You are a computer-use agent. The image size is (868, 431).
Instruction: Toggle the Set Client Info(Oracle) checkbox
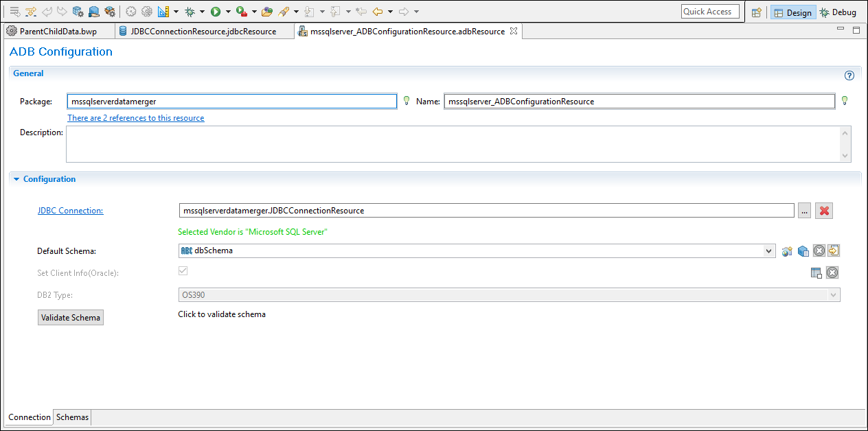pos(183,271)
